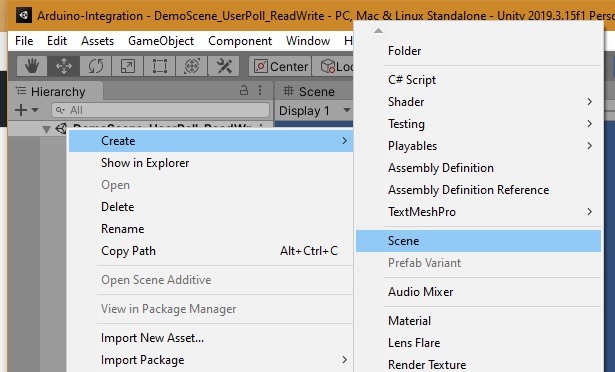Open the Display 1 dropdown
Image resolution: width=615 pixels, height=372 pixels.
(x=314, y=111)
